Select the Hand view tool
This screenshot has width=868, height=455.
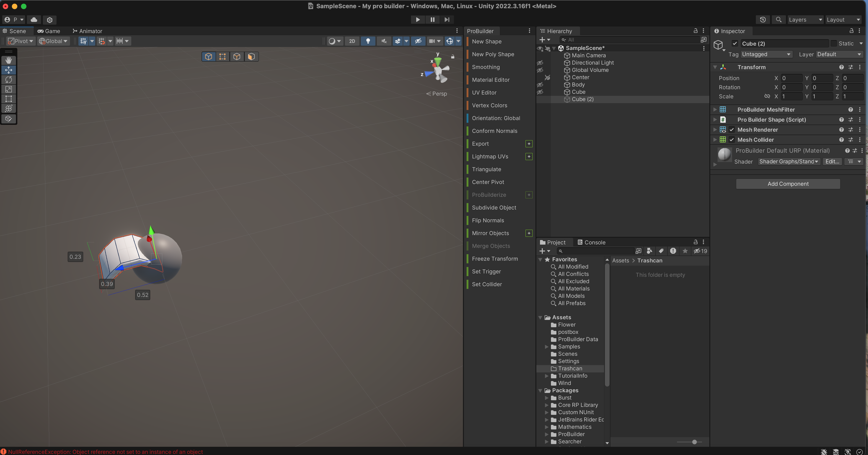(9, 60)
